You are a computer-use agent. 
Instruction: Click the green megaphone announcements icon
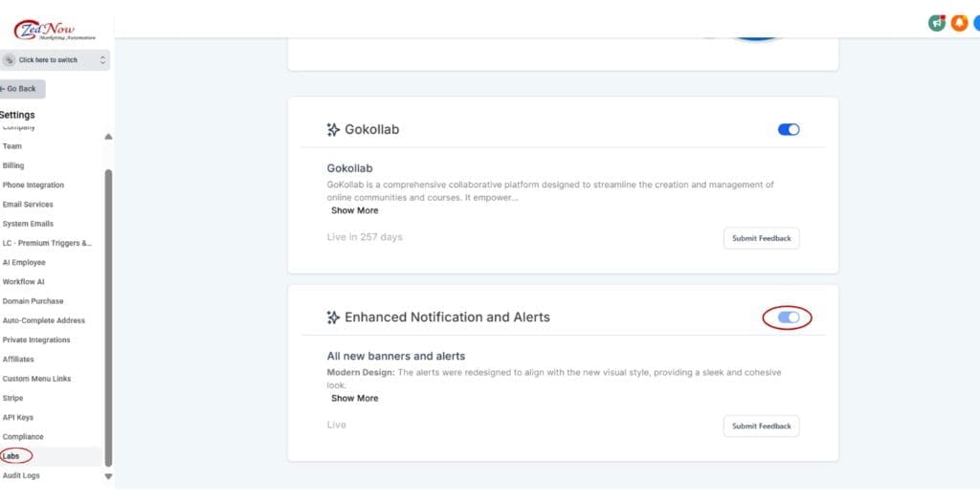pos(937,23)
